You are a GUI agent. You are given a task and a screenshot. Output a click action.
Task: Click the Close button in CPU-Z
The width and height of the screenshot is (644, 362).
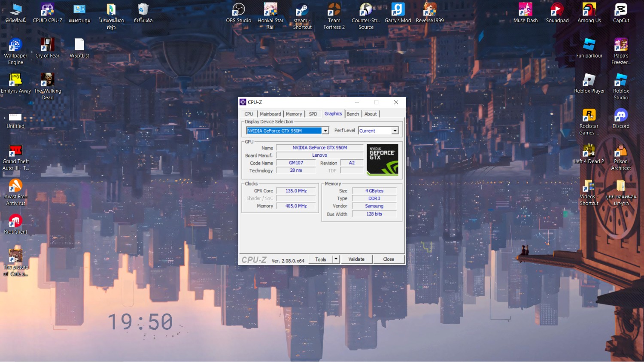tap(389, 259)
